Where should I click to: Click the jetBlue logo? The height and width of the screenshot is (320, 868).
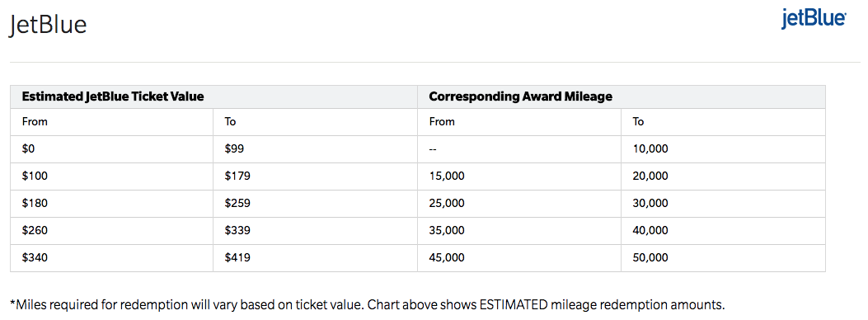click(x=814, y=19)
